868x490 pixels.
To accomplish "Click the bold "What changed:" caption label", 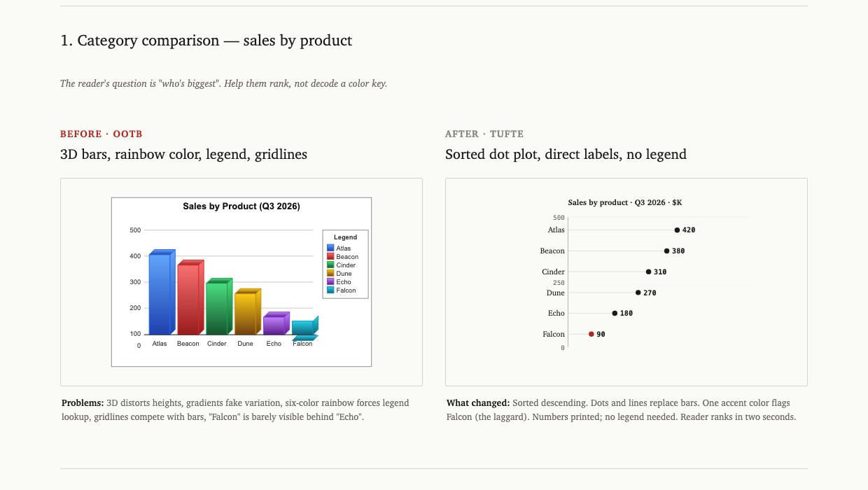I will pyautogui.click(x=478, y=403).
